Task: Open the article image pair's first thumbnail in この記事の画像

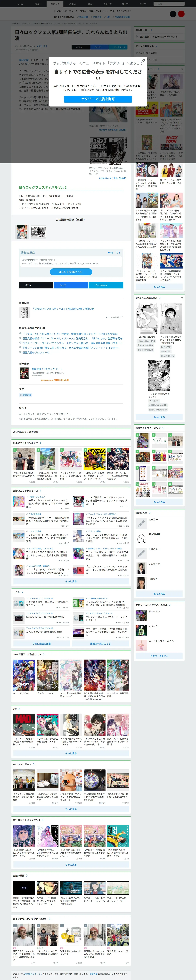Action: tap(22, 232)
